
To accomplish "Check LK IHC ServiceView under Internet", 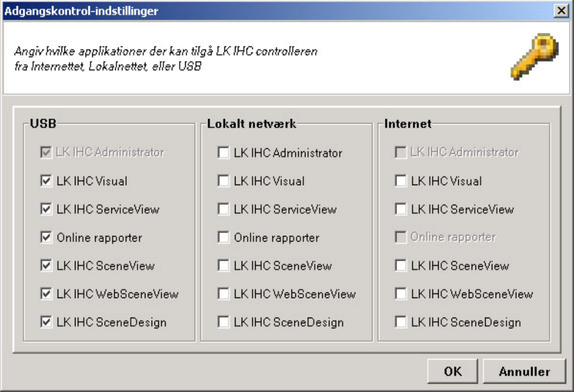I will (x=401, y=209).
